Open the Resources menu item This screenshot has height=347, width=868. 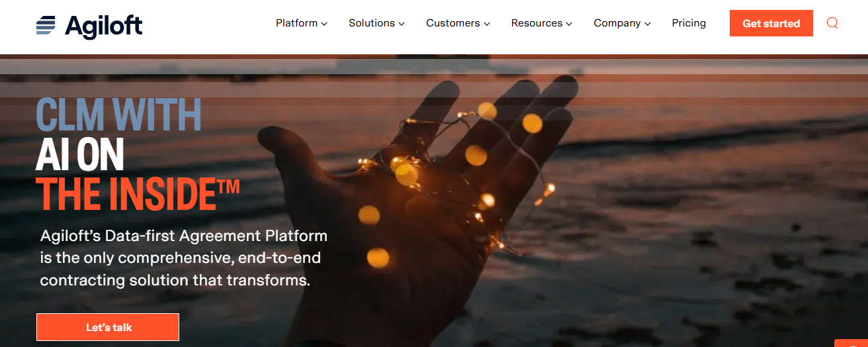[x=541, y=23]
